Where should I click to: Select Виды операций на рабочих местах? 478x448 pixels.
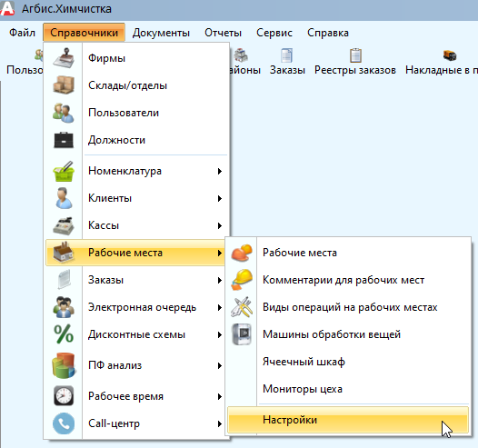coord(348,307)
